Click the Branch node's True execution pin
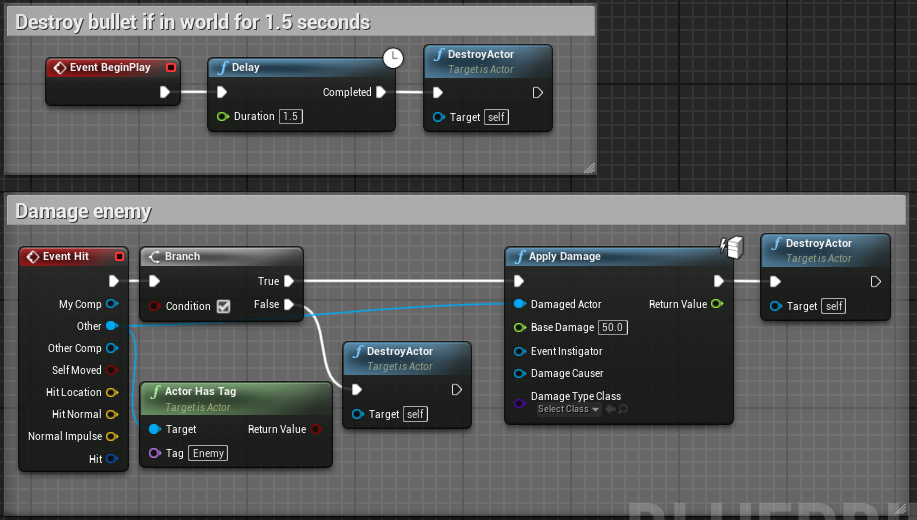Screen dimensions: 917x520 pos(289,282)
